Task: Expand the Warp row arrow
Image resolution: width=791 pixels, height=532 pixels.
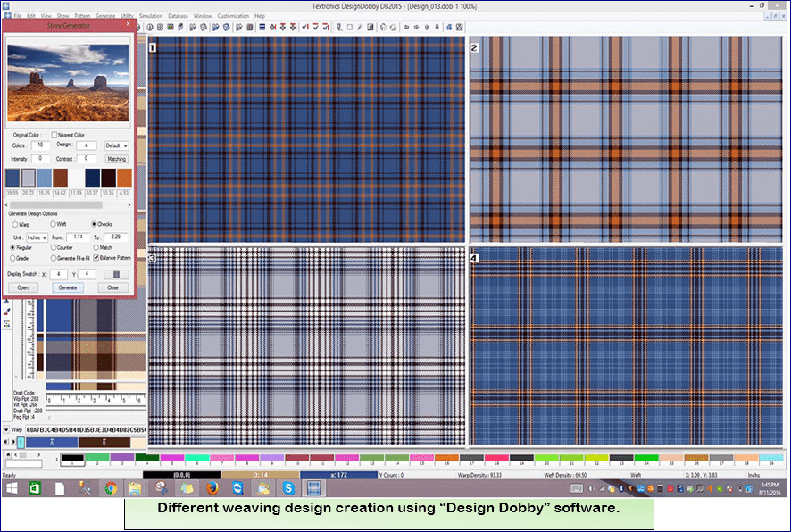Action: 6,429
